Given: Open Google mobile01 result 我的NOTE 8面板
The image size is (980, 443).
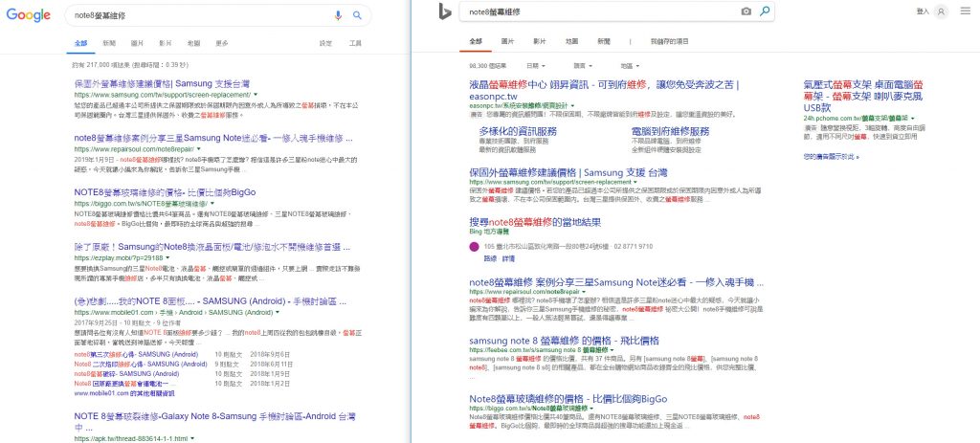Looking at the screenshot, I should coord(210,301).
